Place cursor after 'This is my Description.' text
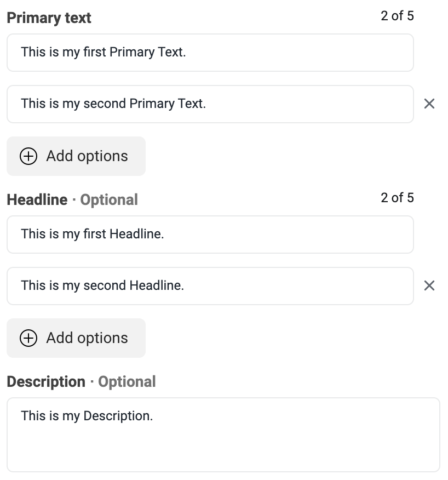The image size is (448, 480). (x=153, y=416)
